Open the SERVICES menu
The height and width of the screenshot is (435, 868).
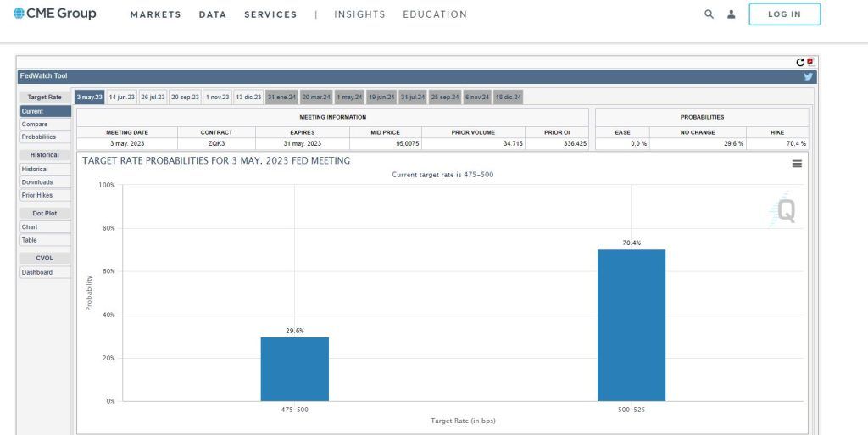270,15
